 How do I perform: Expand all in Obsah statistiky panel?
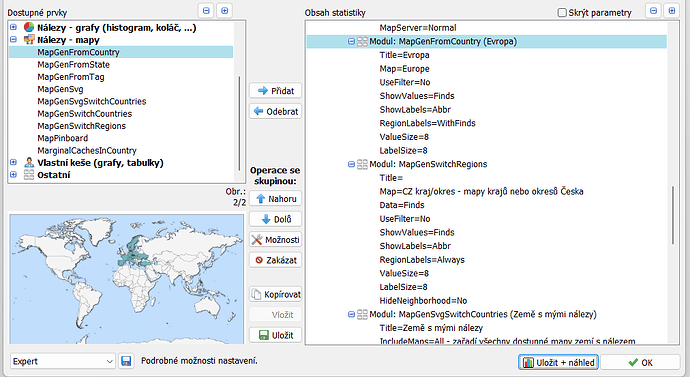coord(672,11)
